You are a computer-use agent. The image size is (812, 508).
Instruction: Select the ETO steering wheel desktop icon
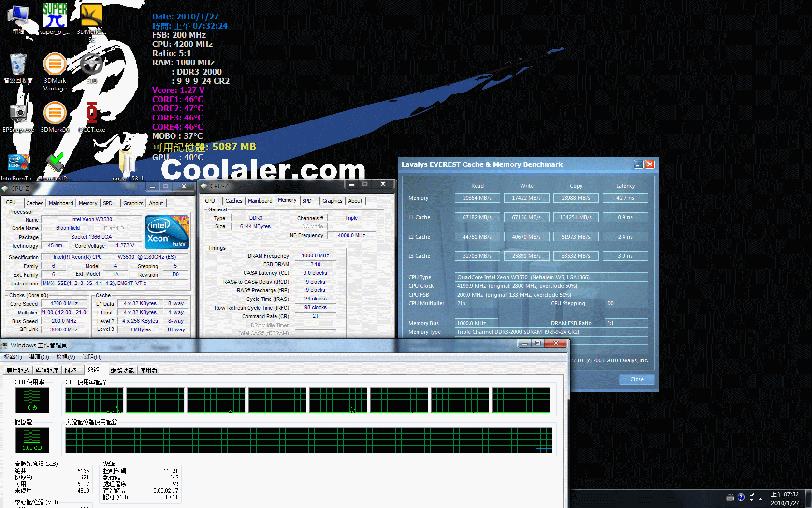pos(92,68)
